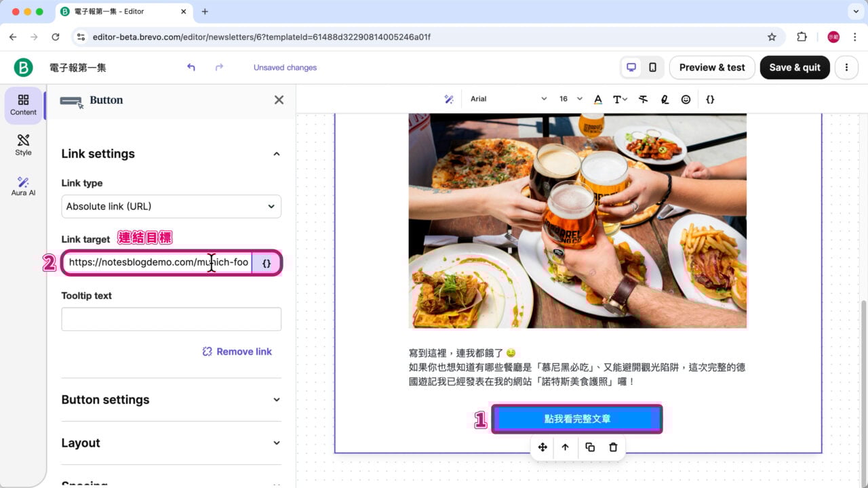The height and width of the screenshot is (488, 868).
Task: Expand the Button settings section
Action: point(171,400)
